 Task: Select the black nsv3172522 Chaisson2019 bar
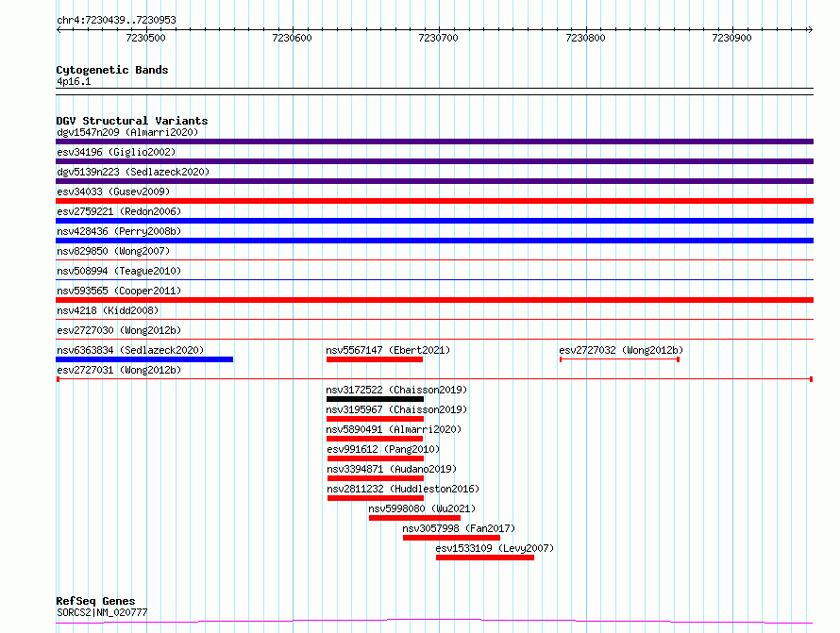tap(375, 399)
